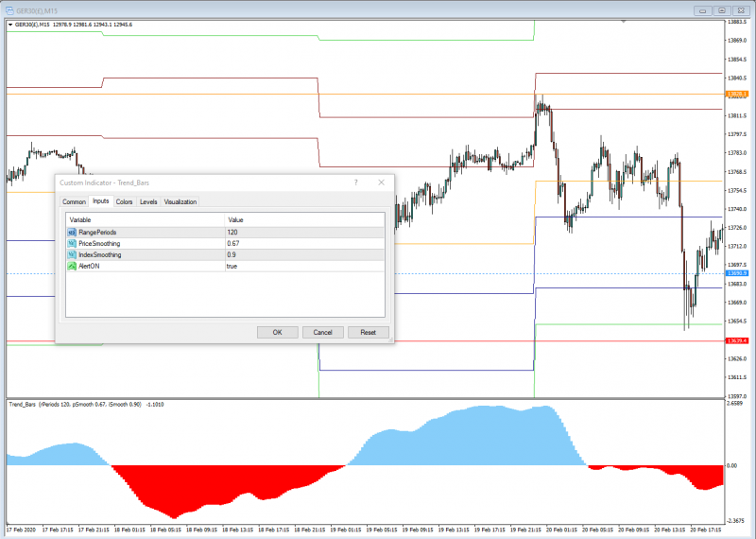This screenshot has height=539, width=756.
Task: Click the IndexSmoothing row label
Action: pos(100,254)
